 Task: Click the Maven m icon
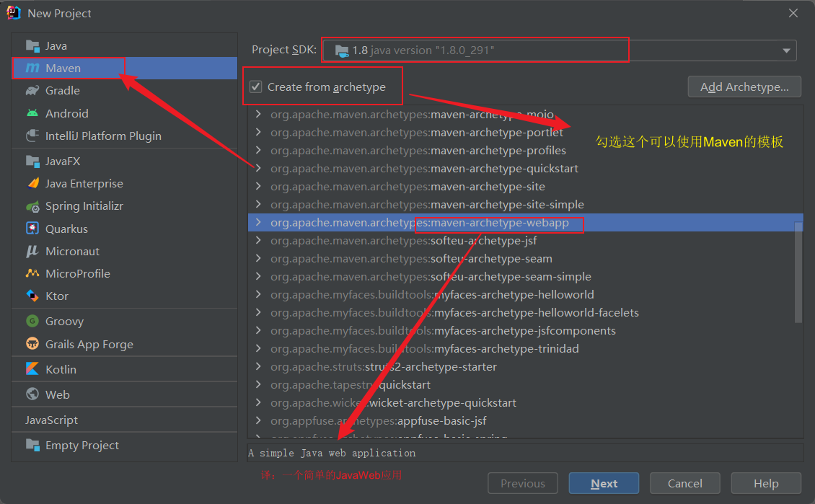click(32, 68)
